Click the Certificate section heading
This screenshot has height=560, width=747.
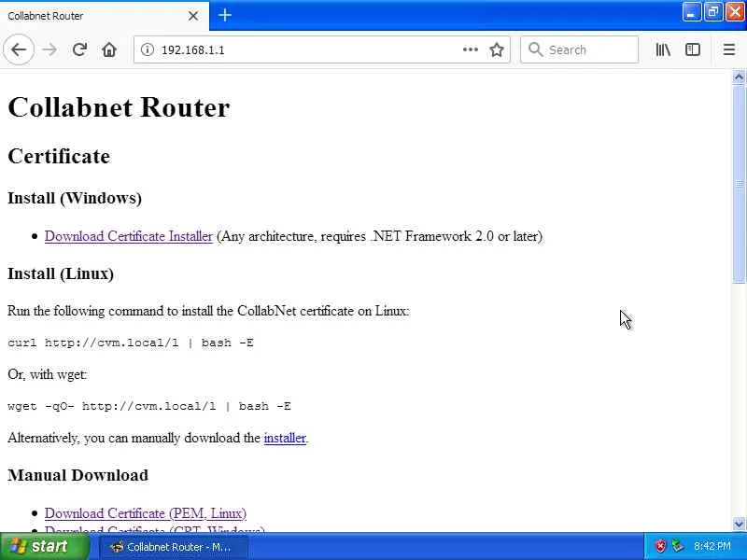coord(59,156)
